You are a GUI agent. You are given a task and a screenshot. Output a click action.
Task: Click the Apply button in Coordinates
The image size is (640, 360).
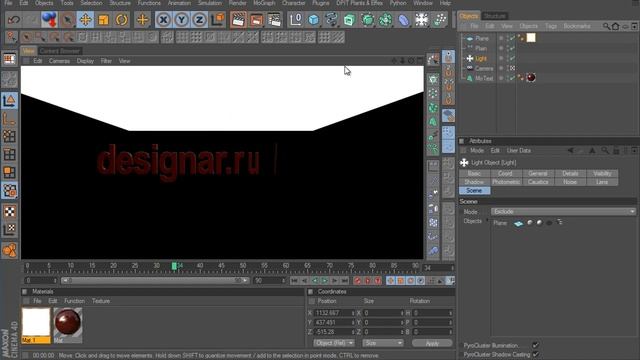pyautogui.click(x=432, y=343)
